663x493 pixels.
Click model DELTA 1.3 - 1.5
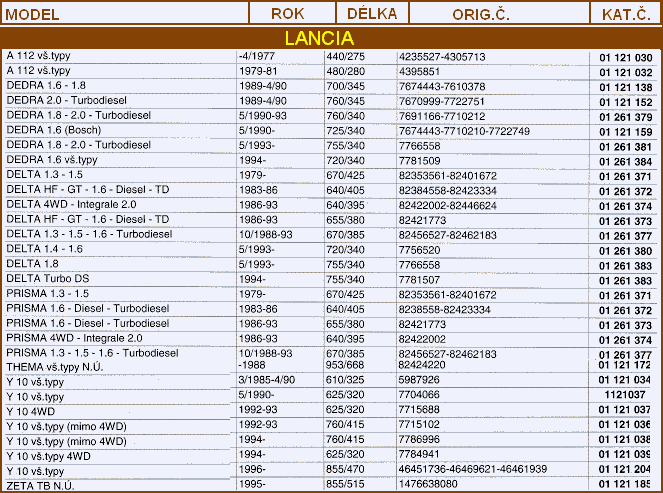coord(44,174)
